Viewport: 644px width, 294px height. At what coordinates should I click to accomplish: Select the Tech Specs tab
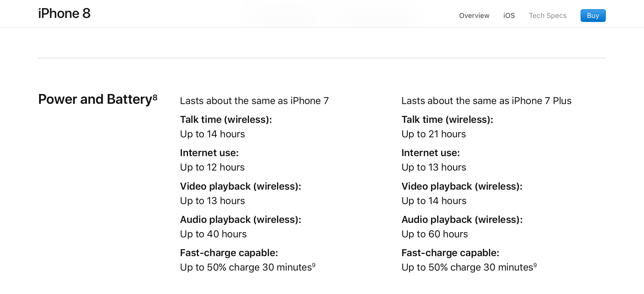click(548, 16)
